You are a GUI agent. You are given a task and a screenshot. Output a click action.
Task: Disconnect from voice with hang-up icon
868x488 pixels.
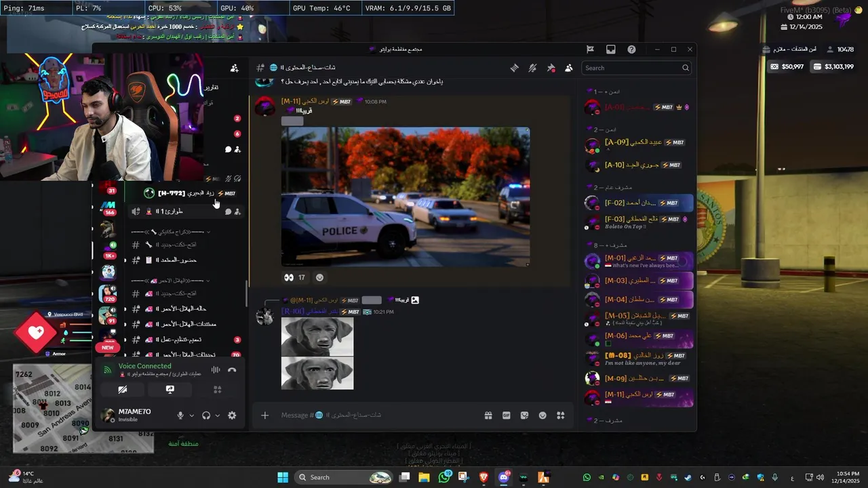click(232, 369)
